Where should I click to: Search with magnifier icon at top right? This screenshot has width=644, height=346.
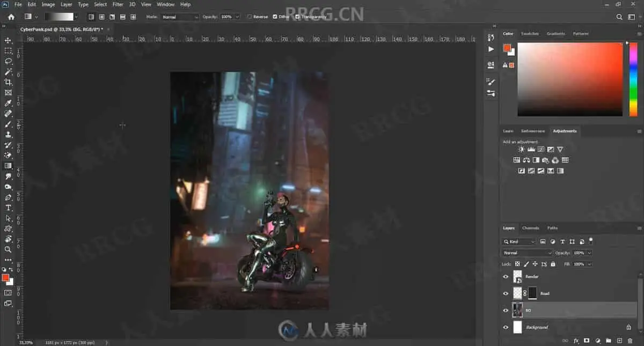pos(620,17)
